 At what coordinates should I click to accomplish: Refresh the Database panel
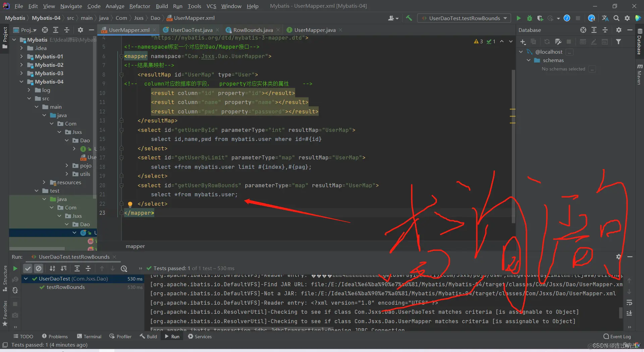pos(547,42)
